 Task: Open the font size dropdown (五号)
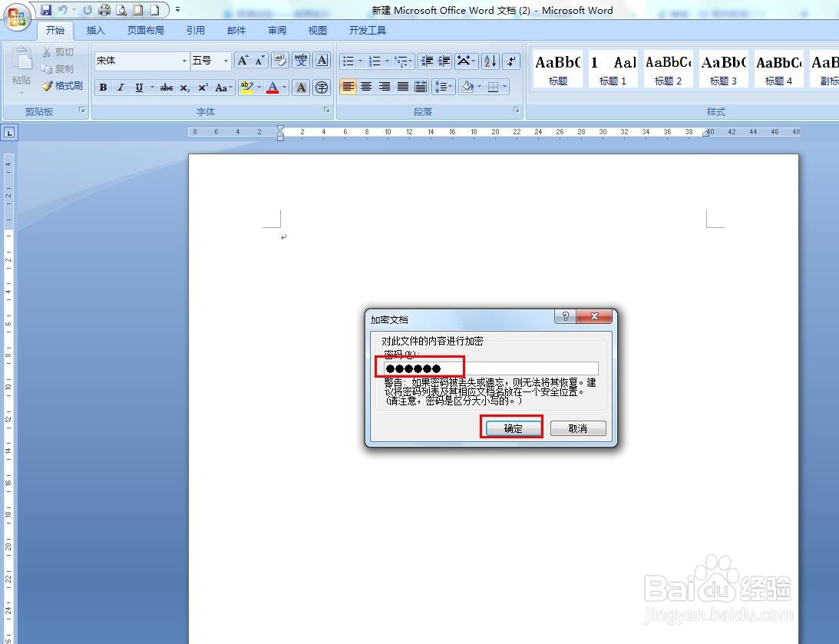[x=226, y=61]
